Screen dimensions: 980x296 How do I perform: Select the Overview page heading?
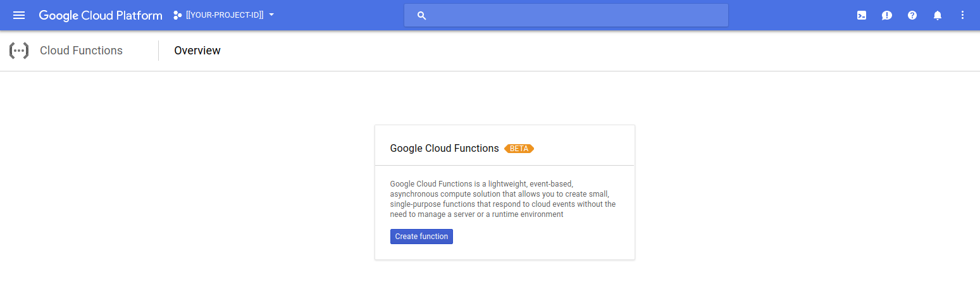(197, 51)
